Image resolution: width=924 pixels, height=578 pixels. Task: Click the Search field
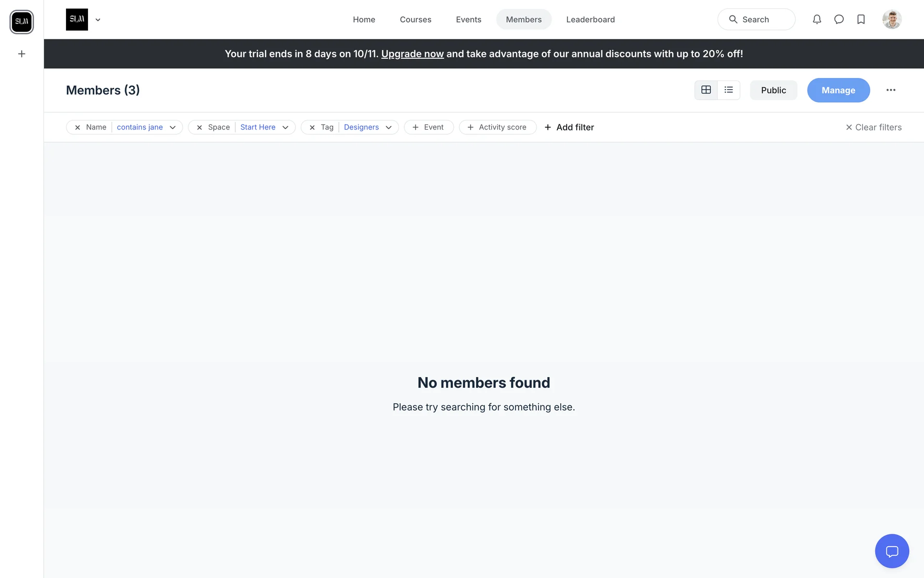756,19
